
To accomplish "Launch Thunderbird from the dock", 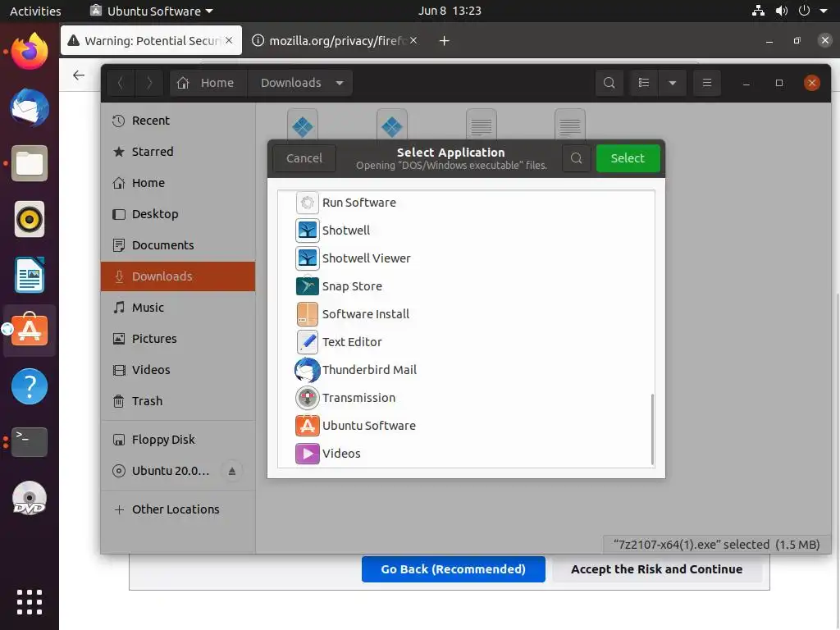I will coord(30,107).
